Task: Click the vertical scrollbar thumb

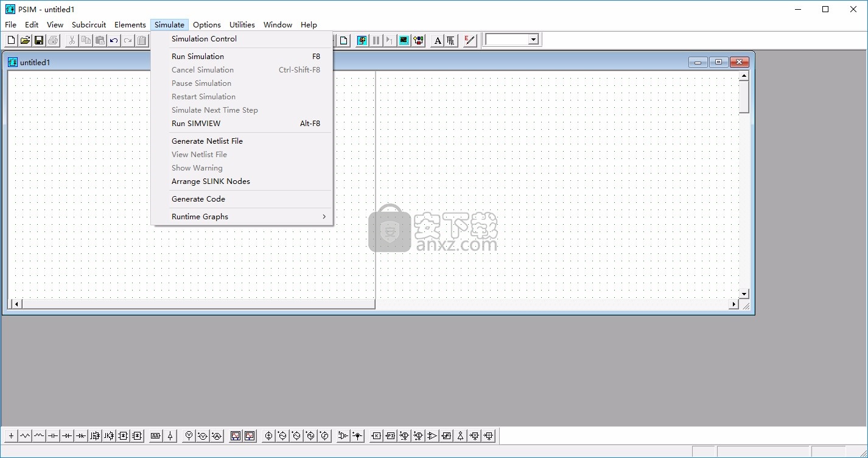Action: (744, 97)
